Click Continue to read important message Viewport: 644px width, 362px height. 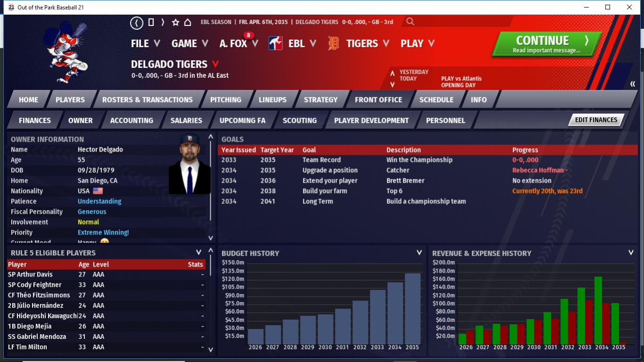pyautogui.click(x=547, y=44)
